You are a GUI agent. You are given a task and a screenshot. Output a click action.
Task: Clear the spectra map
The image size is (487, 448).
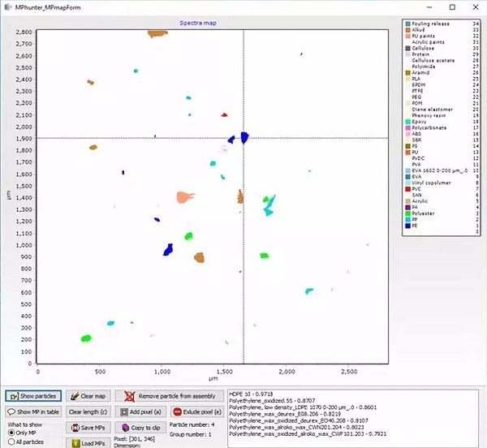pyautogui.click(x=88, y=396)
